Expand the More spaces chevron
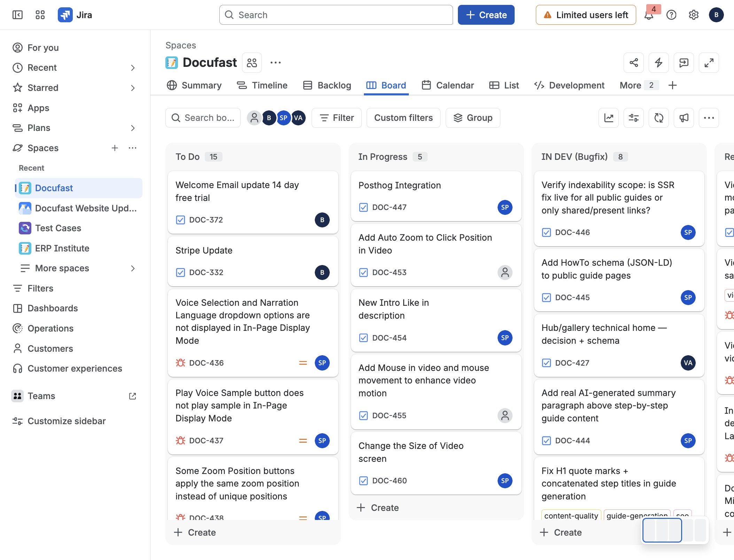Viewport: 734px width, 560px height. point(133,268)
